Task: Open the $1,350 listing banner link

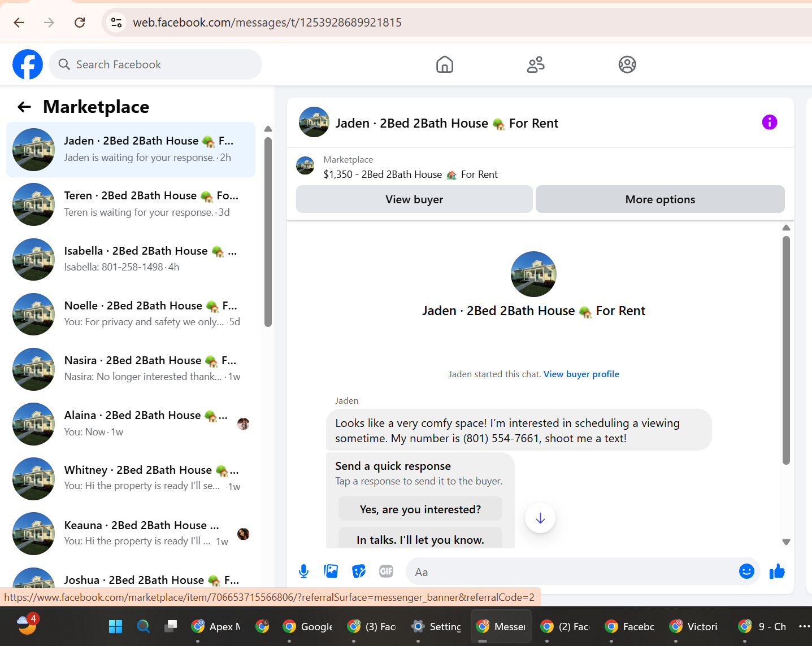Action: 410,174
